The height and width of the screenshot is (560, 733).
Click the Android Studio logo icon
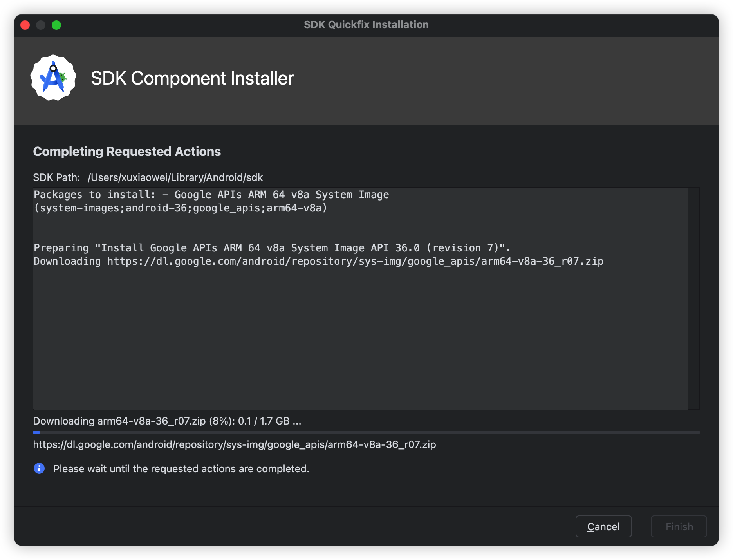click(x=53, y=78)
